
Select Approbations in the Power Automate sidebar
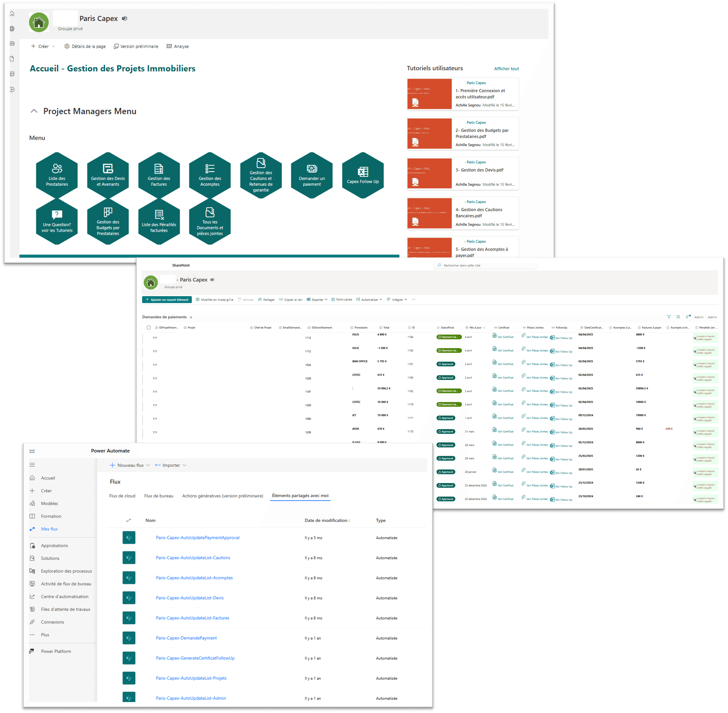tap(54, 545)
